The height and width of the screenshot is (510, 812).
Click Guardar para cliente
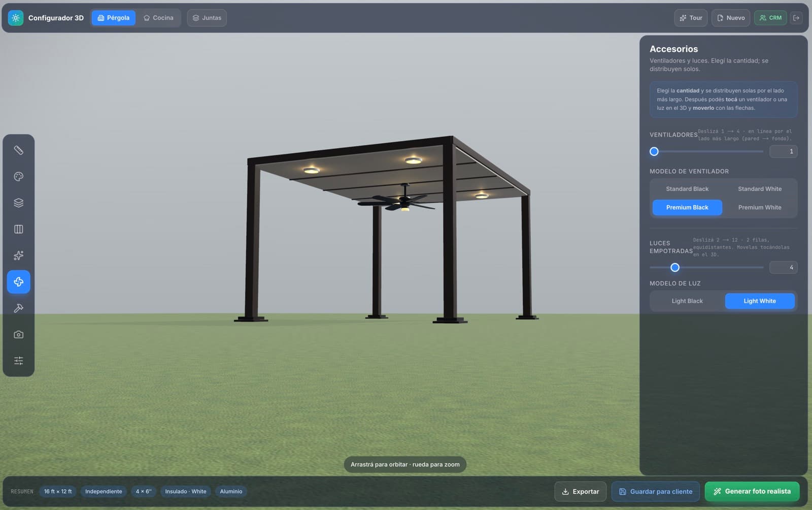click(x=655, y=492)
